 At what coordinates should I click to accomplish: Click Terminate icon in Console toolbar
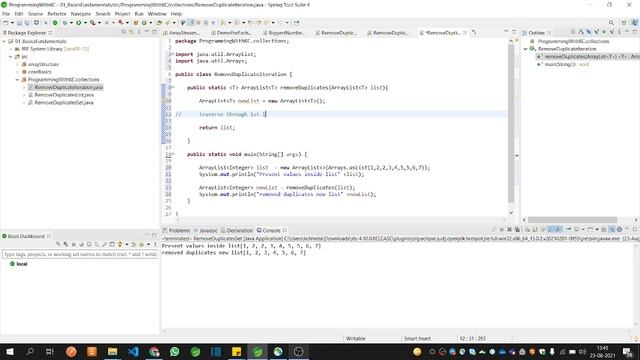pos(502,229)
